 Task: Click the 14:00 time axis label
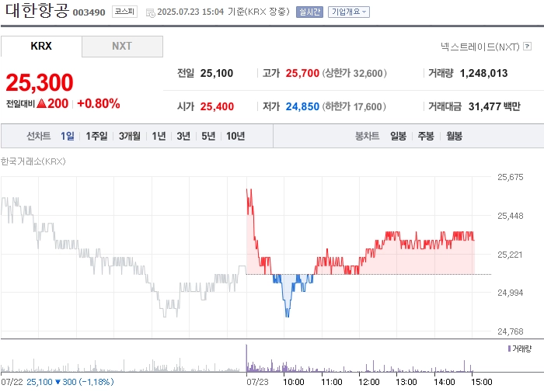point(444,382)
